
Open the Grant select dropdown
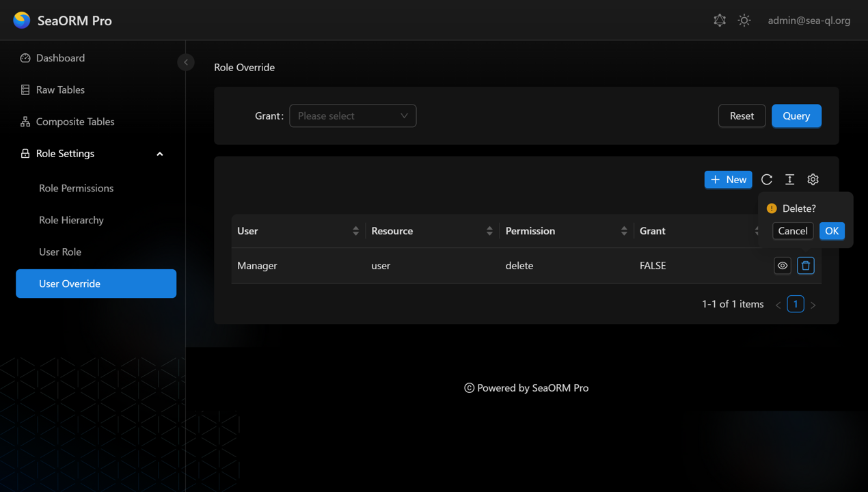click(353, 116)
